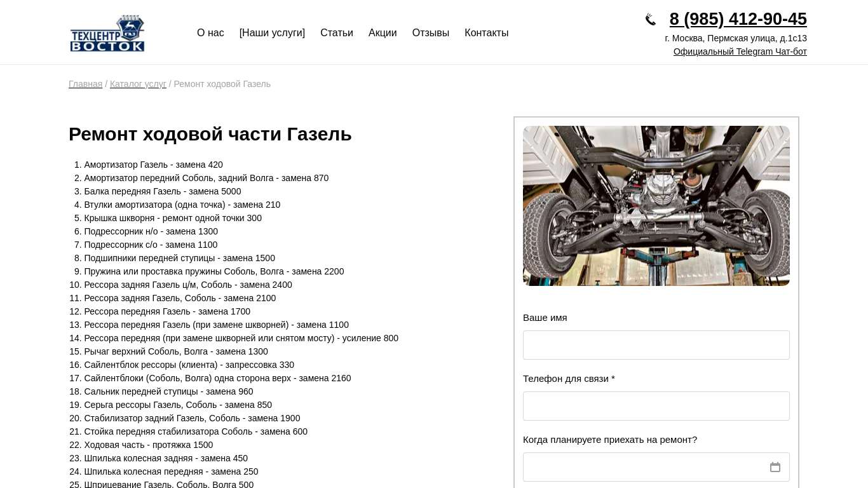Click the phone handset icon
Viewport: 868px width, 488px height.
pos(650,20)
